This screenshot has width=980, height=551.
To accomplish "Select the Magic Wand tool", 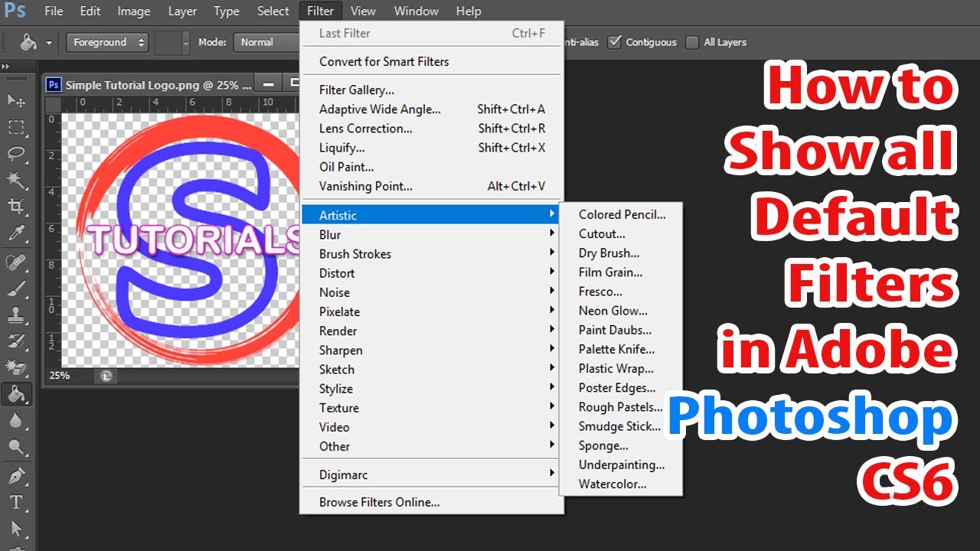I will point(16,180).
